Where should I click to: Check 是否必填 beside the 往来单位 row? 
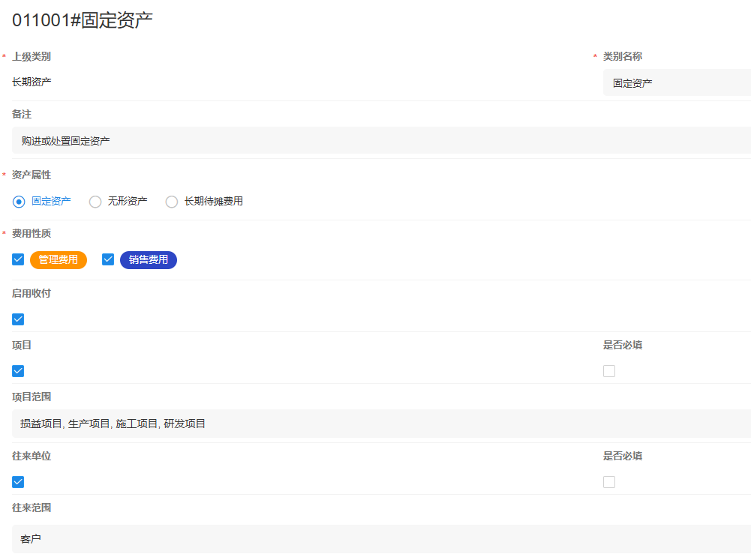pyautogui.click(x=609, y=482)
